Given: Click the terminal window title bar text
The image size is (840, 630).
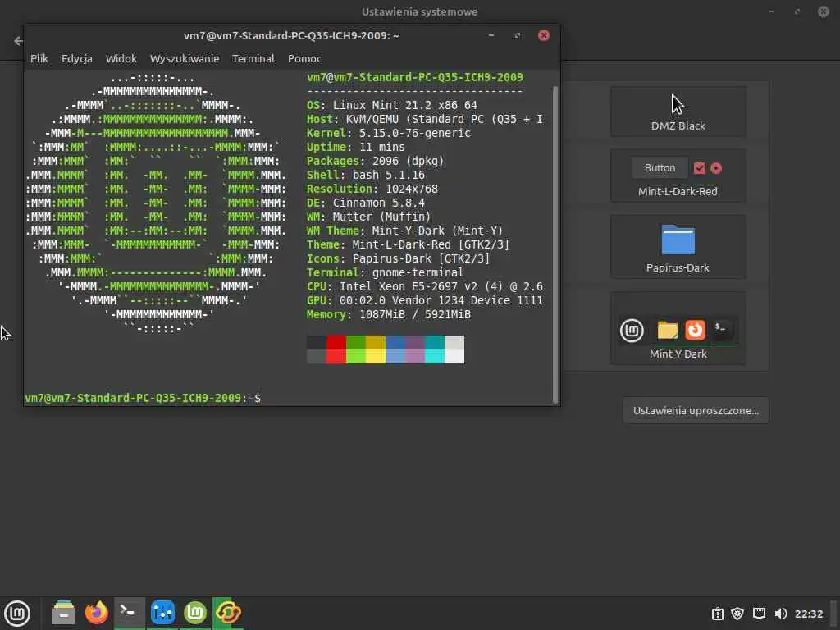Looking at the screenshot, I should 291,35.
